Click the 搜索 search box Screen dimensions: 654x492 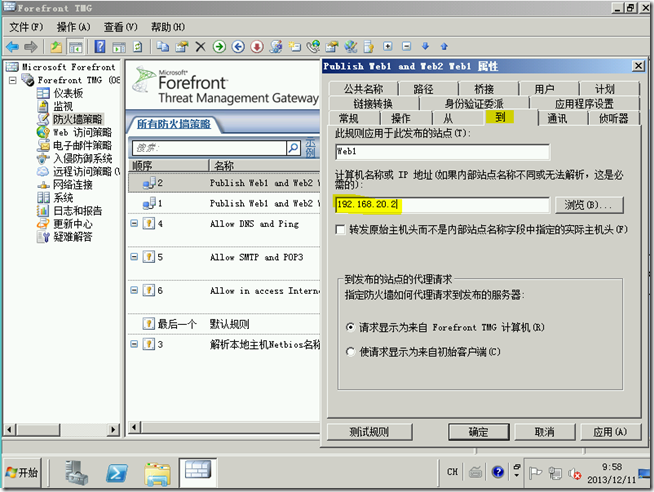pyautogui.click(x=209, y=148)
